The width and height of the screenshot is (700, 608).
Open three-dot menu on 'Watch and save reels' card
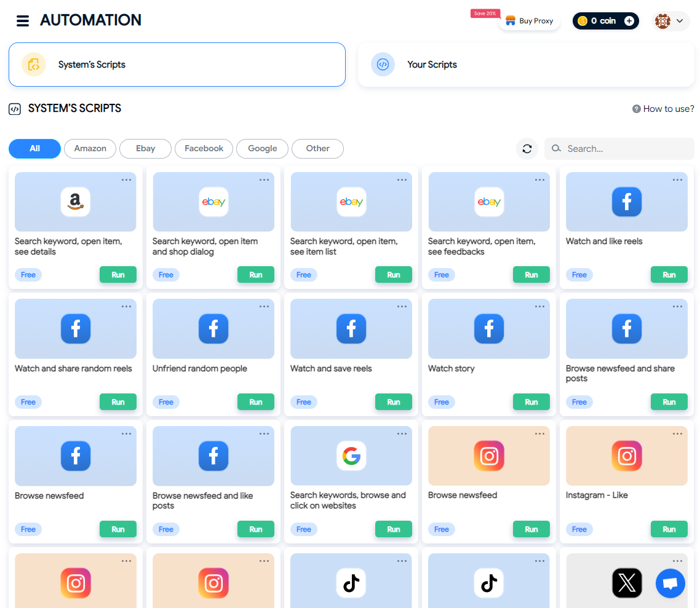point(402,306)
